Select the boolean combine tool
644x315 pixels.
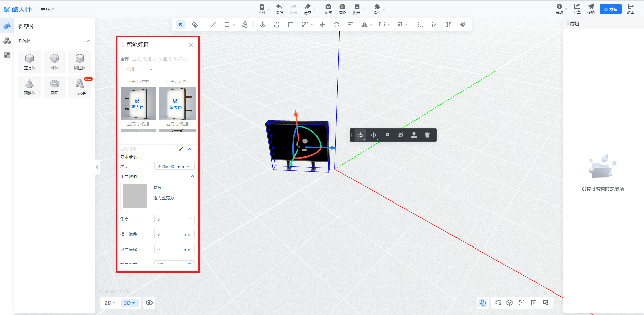[x=399, y=25]
